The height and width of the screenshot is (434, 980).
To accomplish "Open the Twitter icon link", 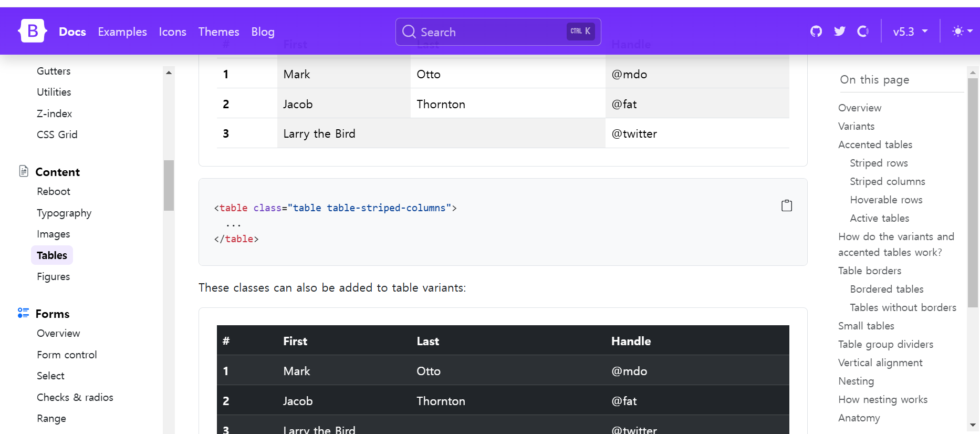I will 840,32.
